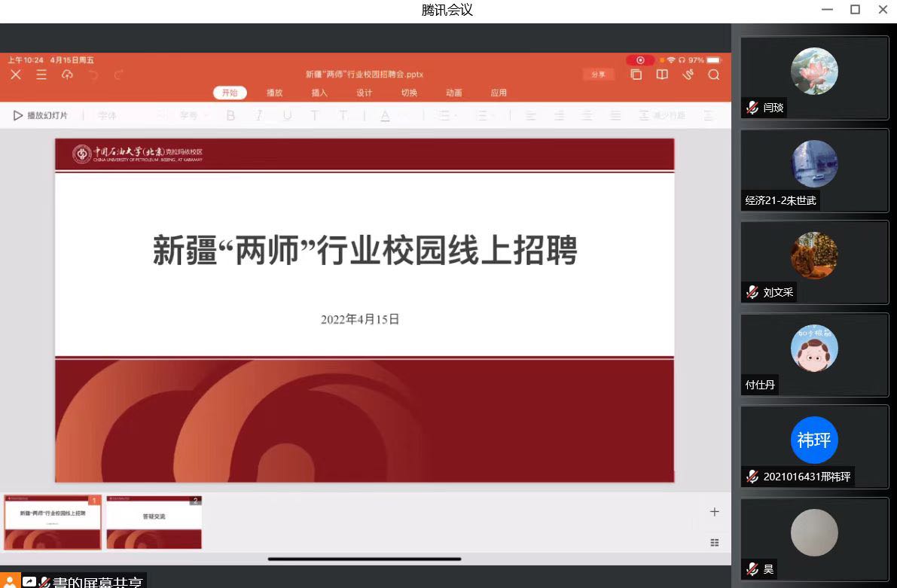Open the hamburger menu in the WPS toolbar
Image resolution: width=897 pixels, height=588 pixels.
click(41, 75)
